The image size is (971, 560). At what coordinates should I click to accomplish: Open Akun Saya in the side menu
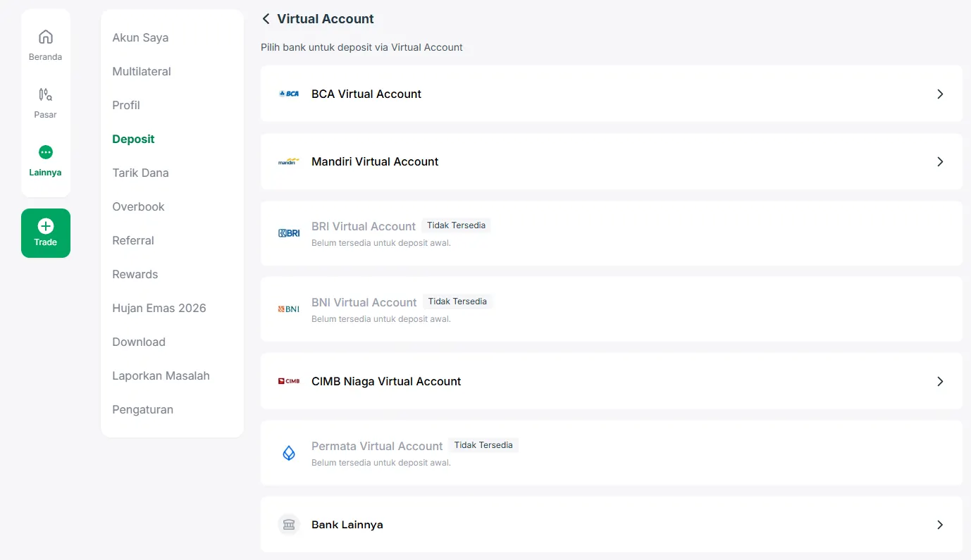(140, 37)
